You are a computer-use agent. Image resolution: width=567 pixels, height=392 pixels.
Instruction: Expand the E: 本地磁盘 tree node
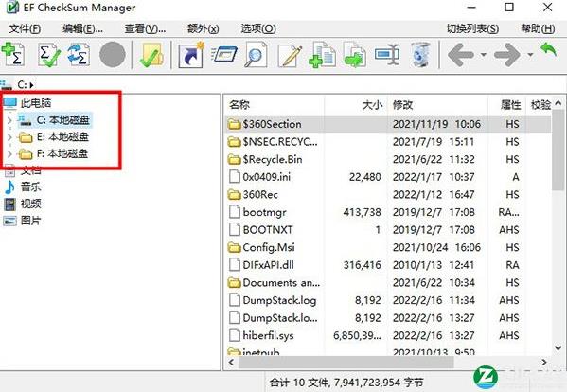(x=9, y=137)
